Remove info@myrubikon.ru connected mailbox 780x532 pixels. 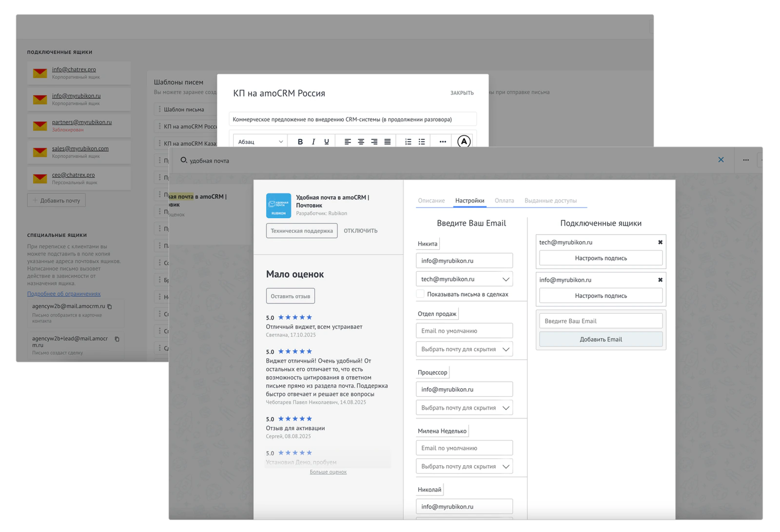click(660, 280)
